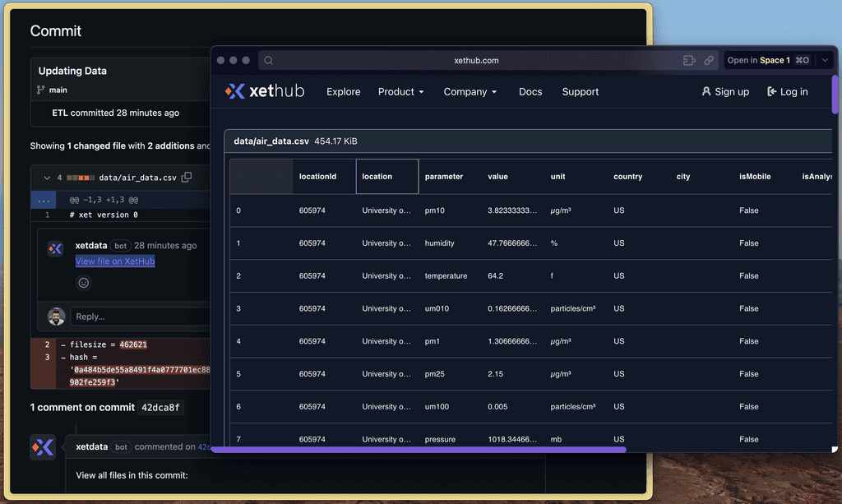The width and height of the screenshot is (842, 504).
Task: Click the smiley reaction icon on the bot comment
Action: [83, 283]
